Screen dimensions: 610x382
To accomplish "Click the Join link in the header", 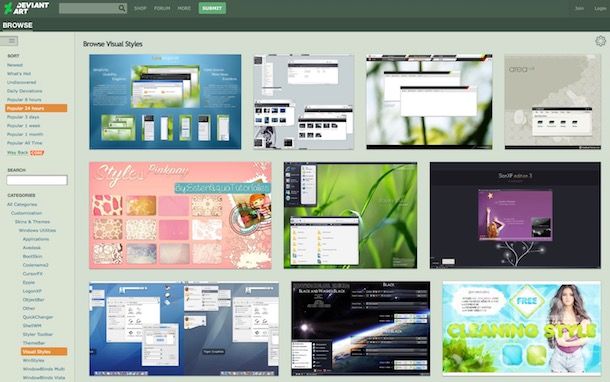I will pyautogui.click(x=579, y=8).
